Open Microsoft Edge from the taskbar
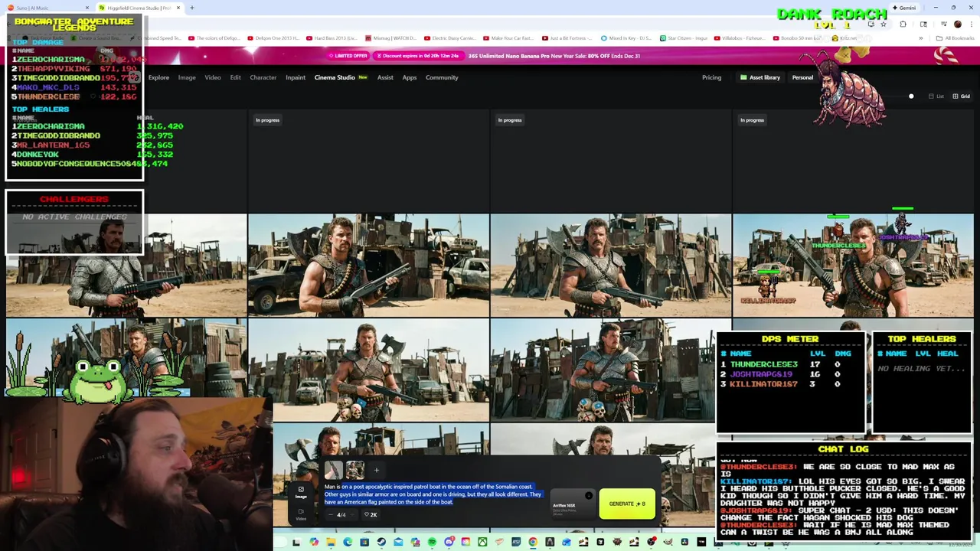Image resolution: width=980 pixels, height=551 pixels. pos(348,542)
